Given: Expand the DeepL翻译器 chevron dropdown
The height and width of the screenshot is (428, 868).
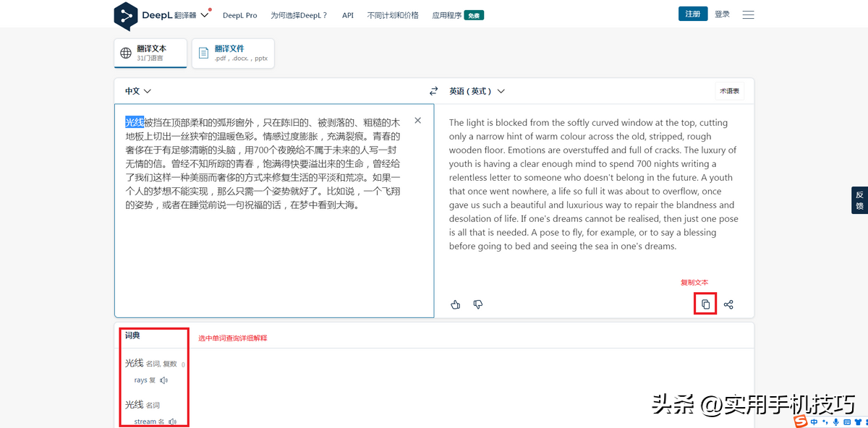Looking at the screenshot, I should 203,15.
